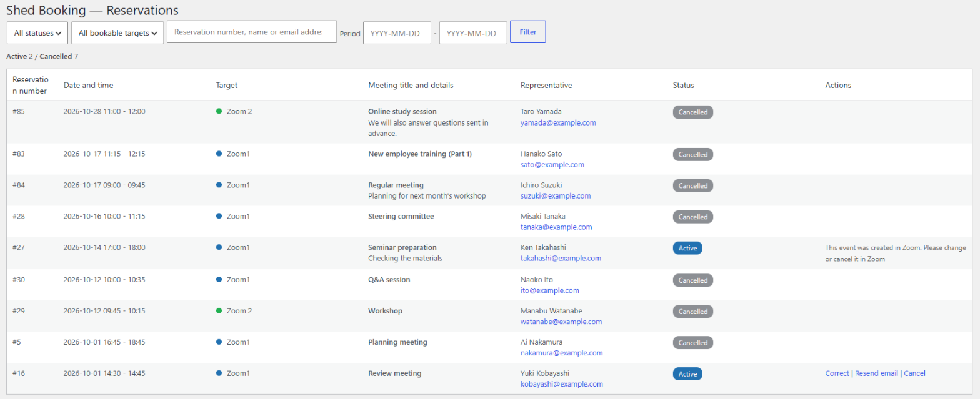Apply the Filter button
Screen dimensions: 980x399
point(528,32)
